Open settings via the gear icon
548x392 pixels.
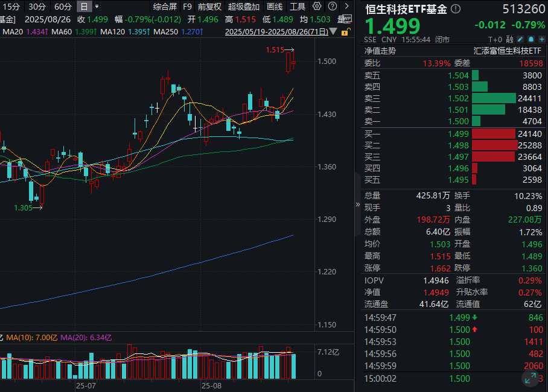tap(317, 6)
